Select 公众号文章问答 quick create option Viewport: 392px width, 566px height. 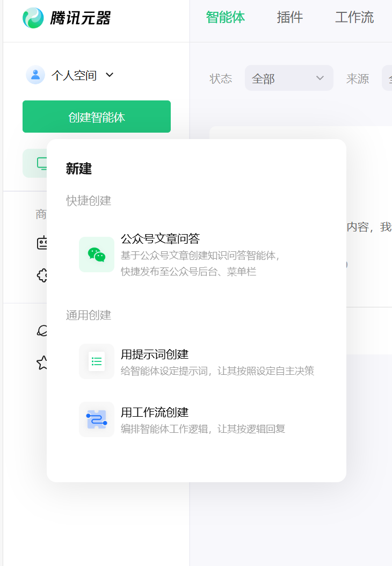pyautogui.click(x=197, y=255)
